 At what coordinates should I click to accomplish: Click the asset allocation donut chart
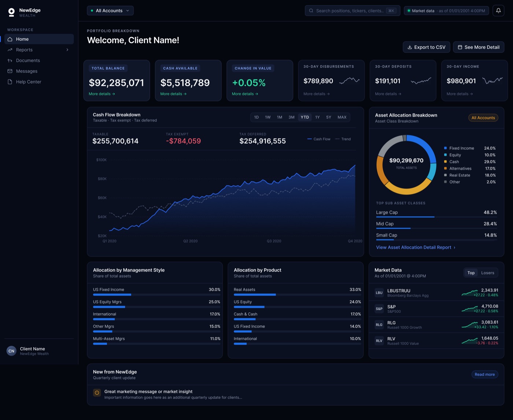click(406, 165)
